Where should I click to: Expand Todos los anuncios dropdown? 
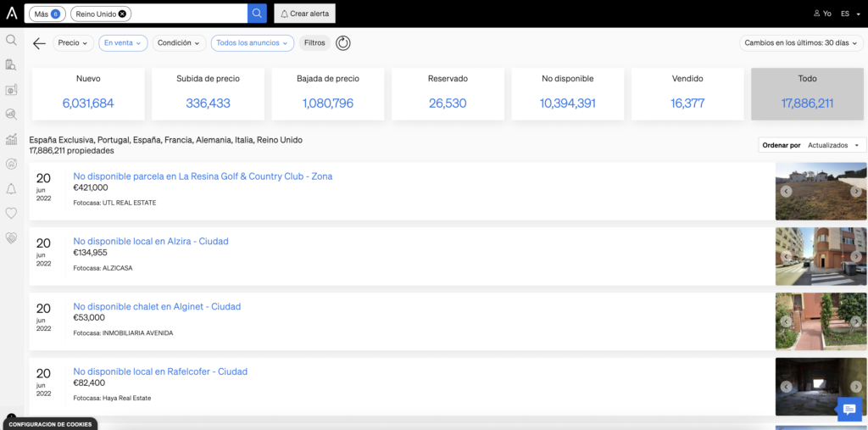click(253, 43)
